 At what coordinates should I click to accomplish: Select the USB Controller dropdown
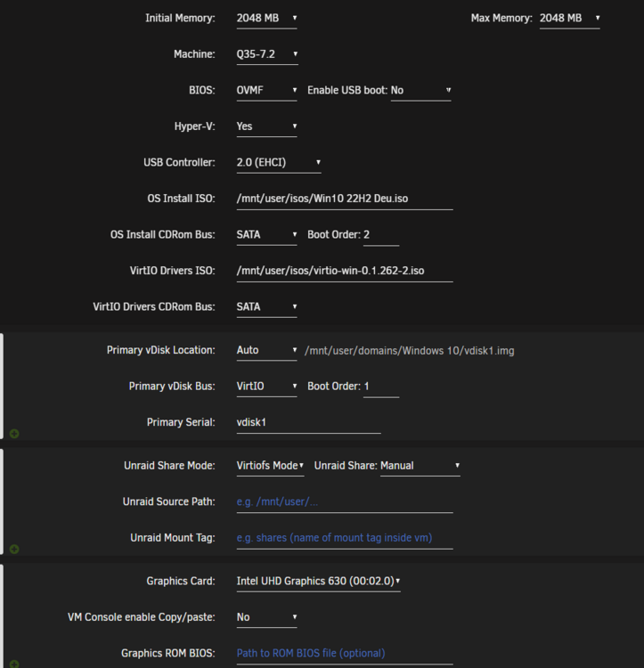(279, 163)
